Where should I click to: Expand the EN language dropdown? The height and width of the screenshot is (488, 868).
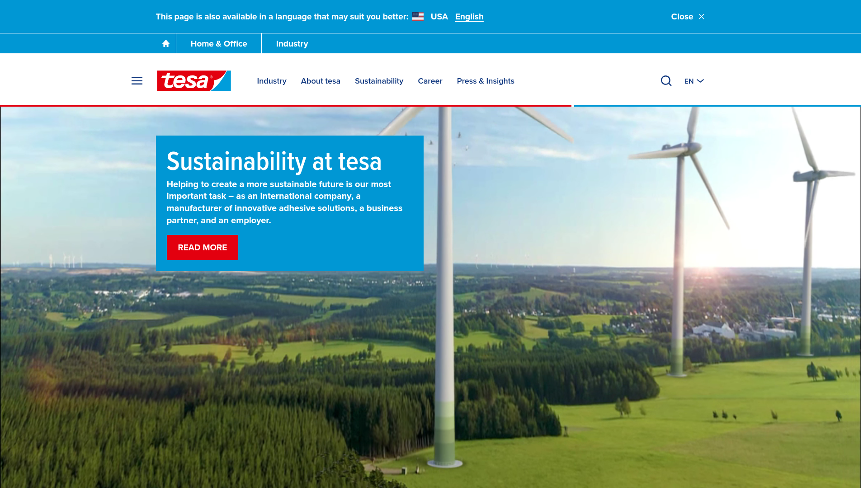click(694, 81)
